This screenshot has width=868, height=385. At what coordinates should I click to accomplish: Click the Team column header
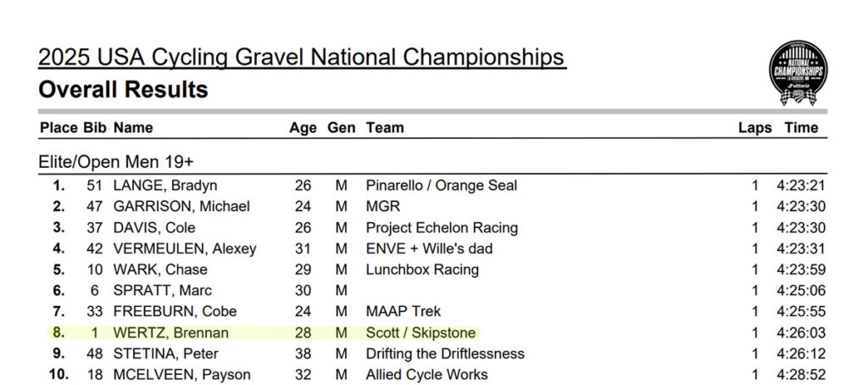tap(385, 128)
